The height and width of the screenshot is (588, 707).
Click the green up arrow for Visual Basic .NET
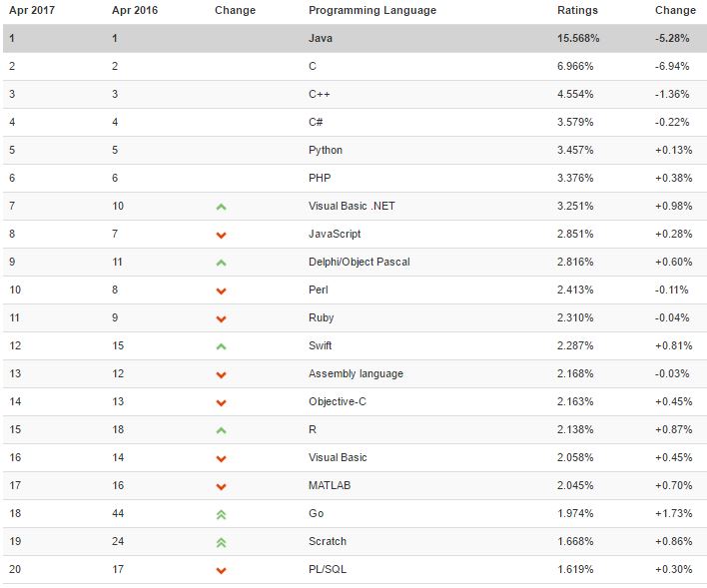tap(221, 207)
